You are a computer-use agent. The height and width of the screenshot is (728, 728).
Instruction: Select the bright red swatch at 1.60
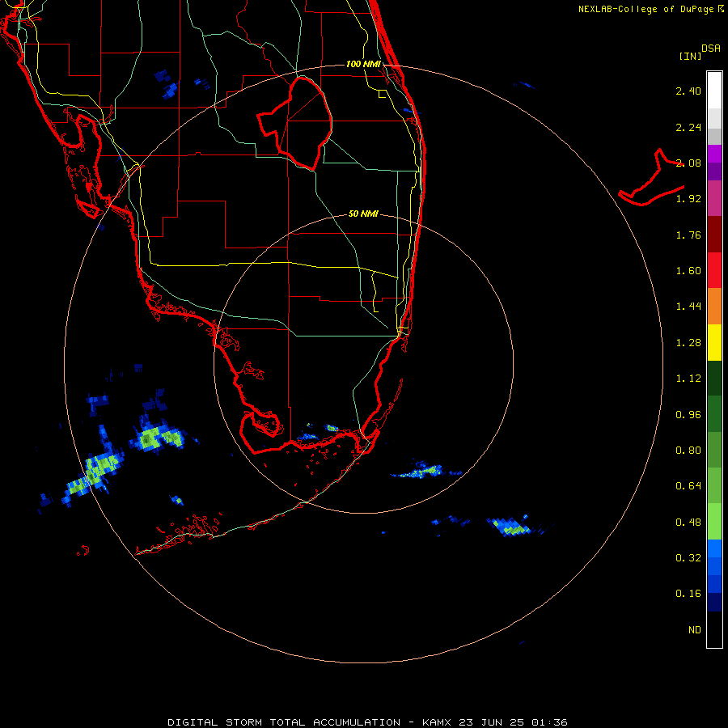pos(714,270)
